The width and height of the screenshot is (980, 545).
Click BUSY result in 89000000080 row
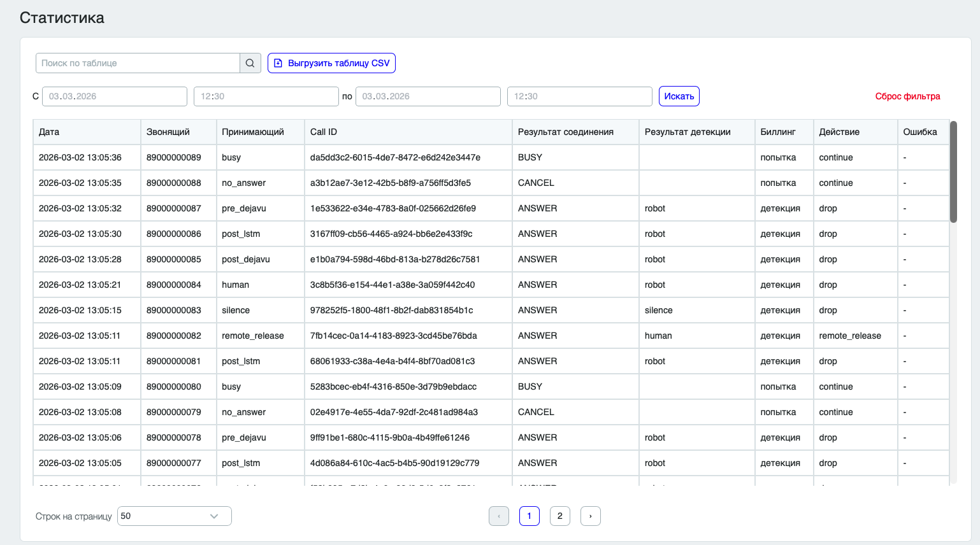point(530,386)
